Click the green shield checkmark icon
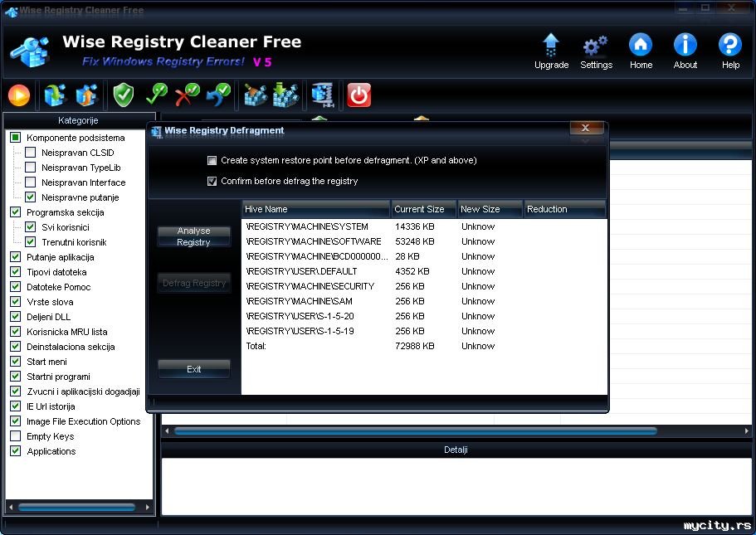The width and height of the screenshot is (756, 535). pos(123,95)
